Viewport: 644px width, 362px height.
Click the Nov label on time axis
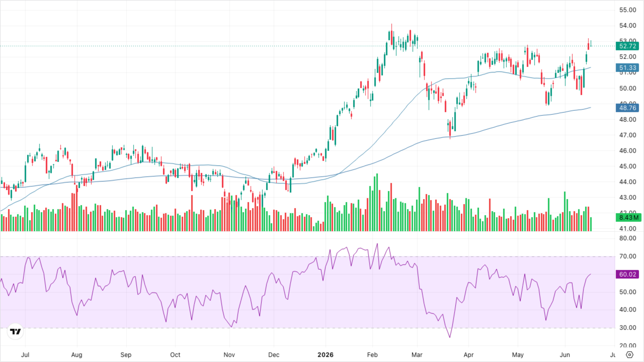229,355
